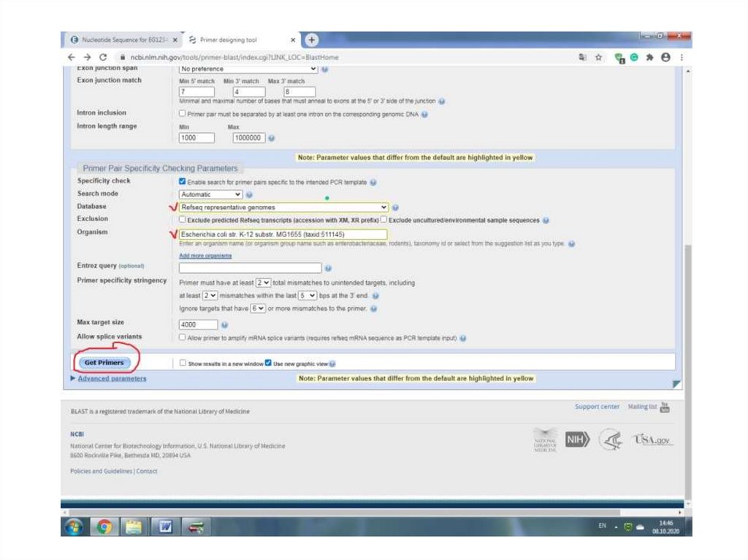This screenshot has height=560, width=748.
Task: Open total mismatches count dropdown
Action: 263,283
